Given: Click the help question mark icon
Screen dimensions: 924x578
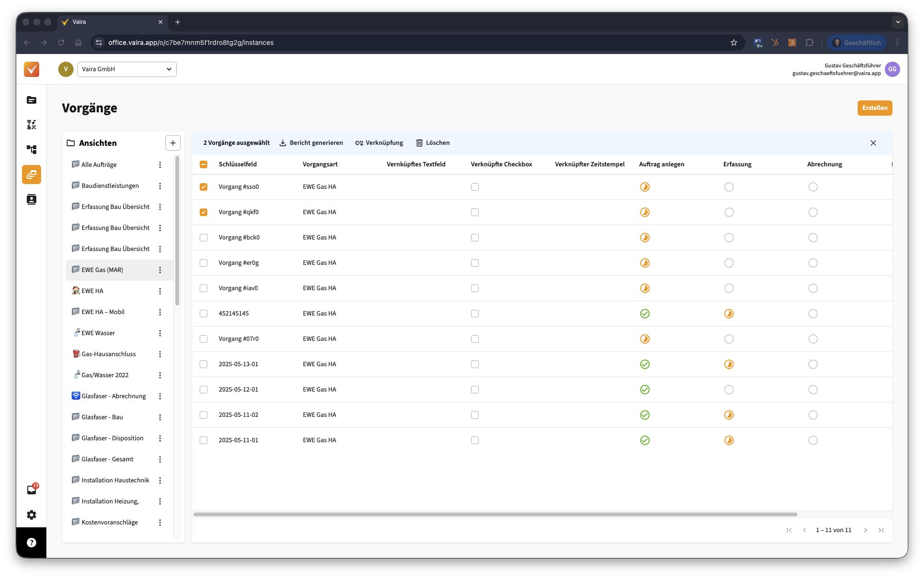Looking at the screenshot, I should click(x=32, y=543).
